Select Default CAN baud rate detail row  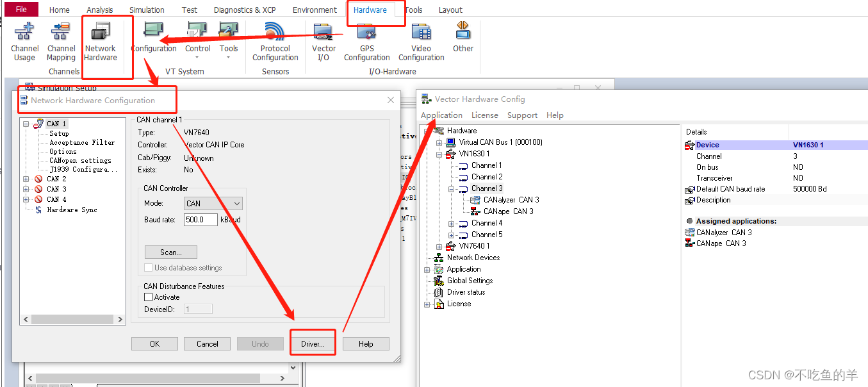click(x=775, y=189)
